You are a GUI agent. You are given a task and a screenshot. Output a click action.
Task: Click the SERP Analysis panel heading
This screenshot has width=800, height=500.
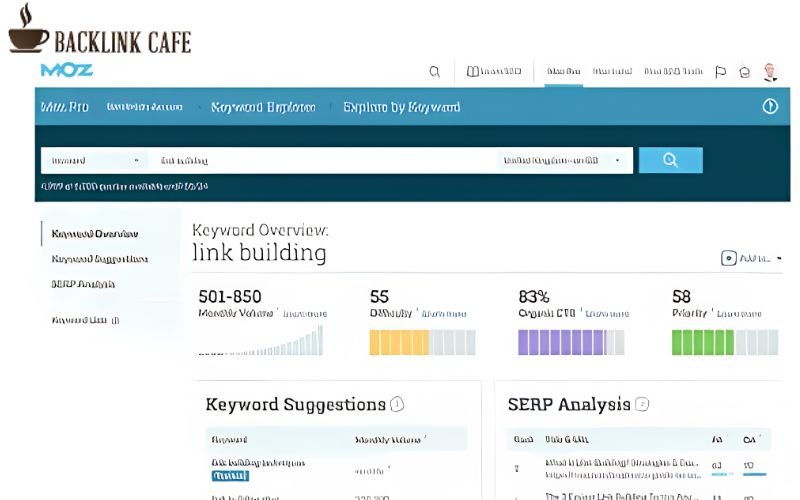coord(569,405)
